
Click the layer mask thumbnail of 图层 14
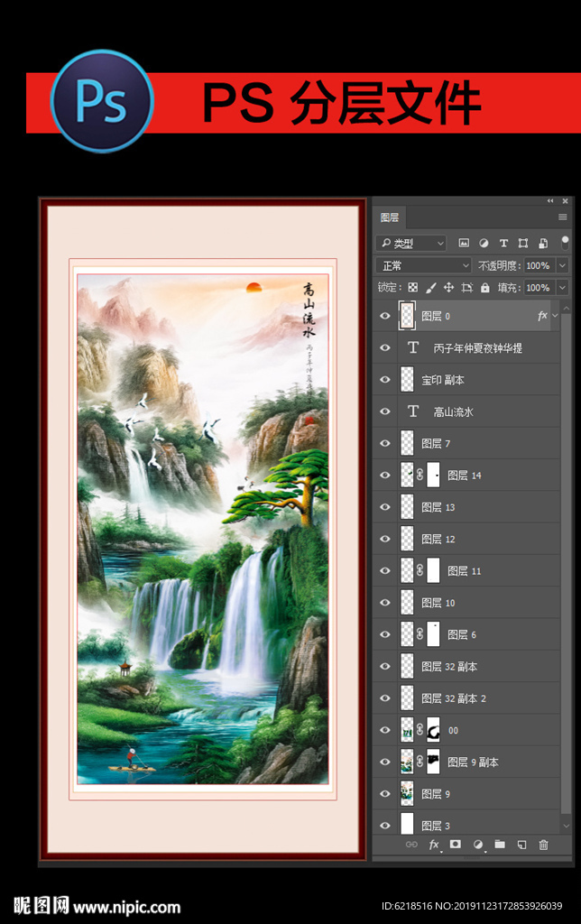[x=433, y=475]
